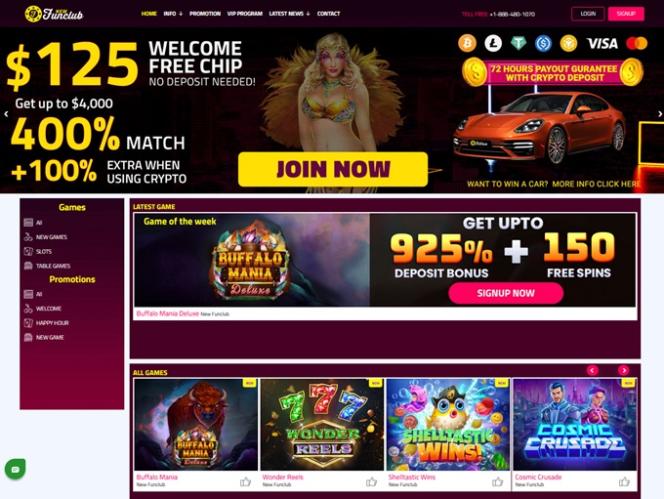Click the Litecoin payment icon
664x499 pixels.
pos(492,43)
